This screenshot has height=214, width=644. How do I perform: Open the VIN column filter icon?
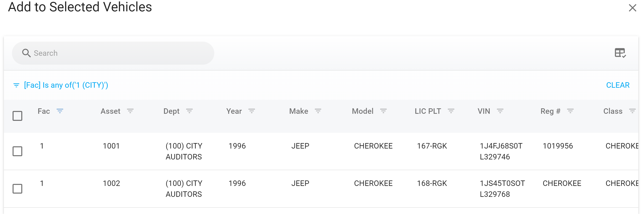500,111
